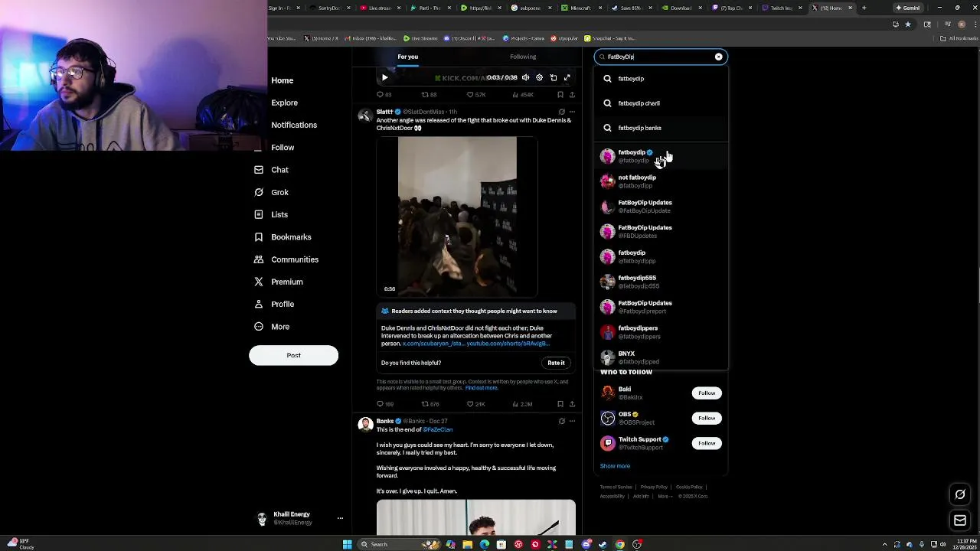Open the Windows Start menu

347,544
